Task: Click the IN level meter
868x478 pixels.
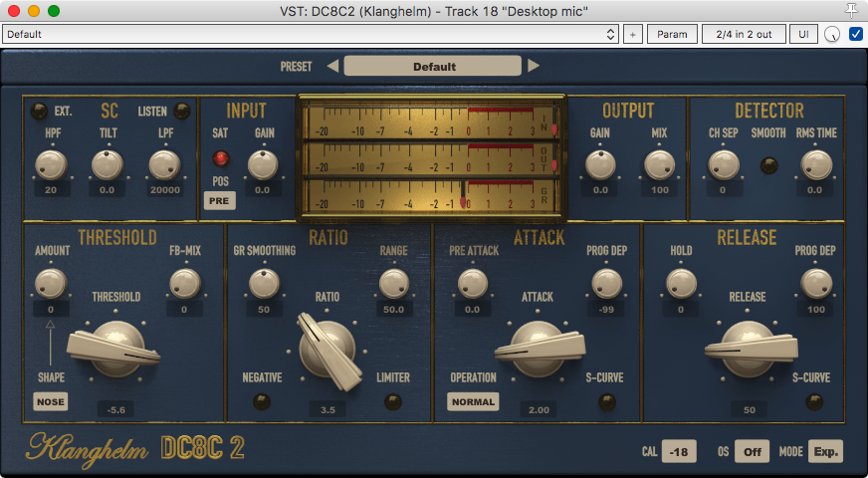Action: [x=430, y=121]
